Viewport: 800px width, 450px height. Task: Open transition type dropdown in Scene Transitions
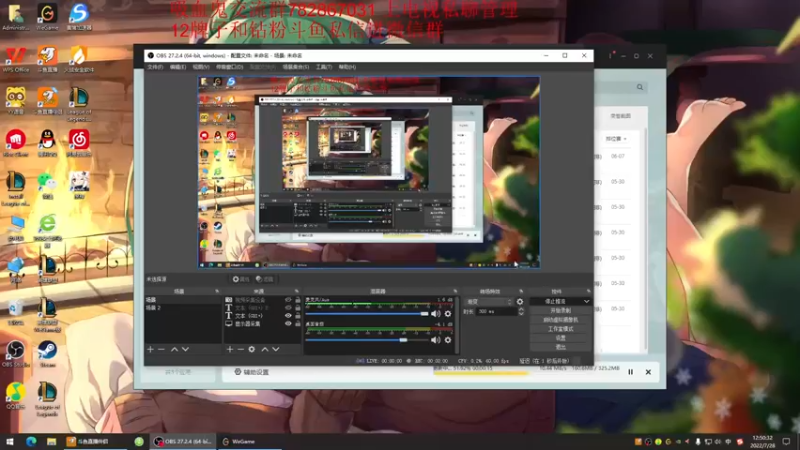tap(488, 302)
